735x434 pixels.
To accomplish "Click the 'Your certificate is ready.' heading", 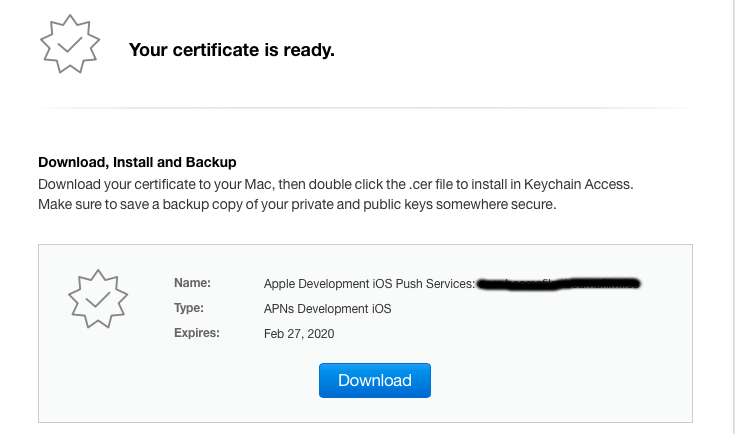I will [231, 50].
